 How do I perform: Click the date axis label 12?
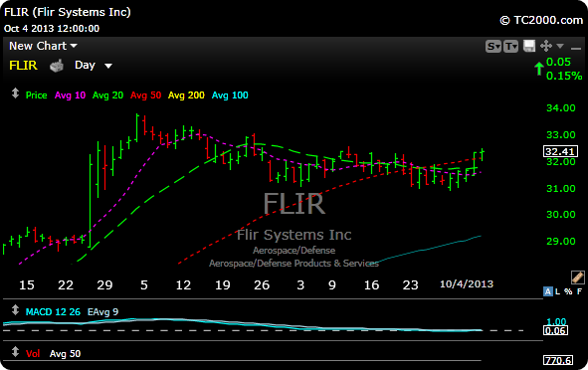point(183,285)
